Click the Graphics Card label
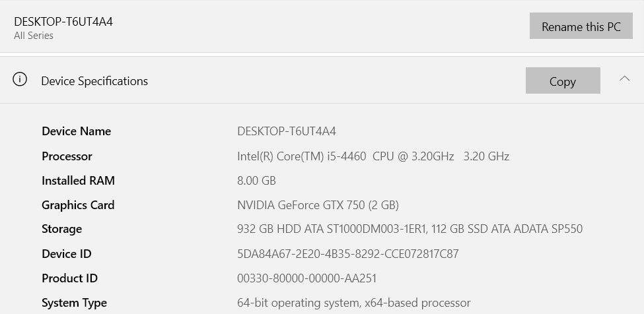Screen dimensions: 644x314 point(78,205)
